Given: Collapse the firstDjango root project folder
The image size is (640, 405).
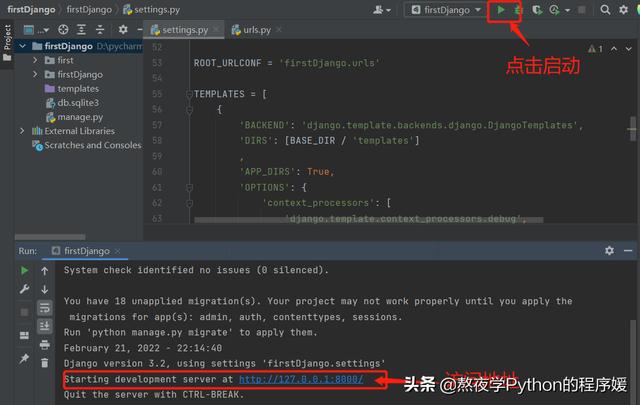Looking at the screenshot, I should (23, 46).
